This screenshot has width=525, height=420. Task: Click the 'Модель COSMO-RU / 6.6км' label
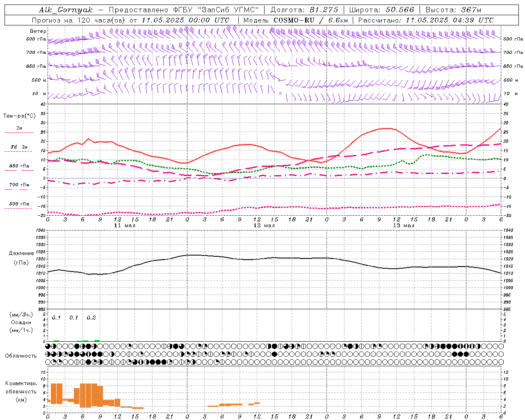pos(295,20)
